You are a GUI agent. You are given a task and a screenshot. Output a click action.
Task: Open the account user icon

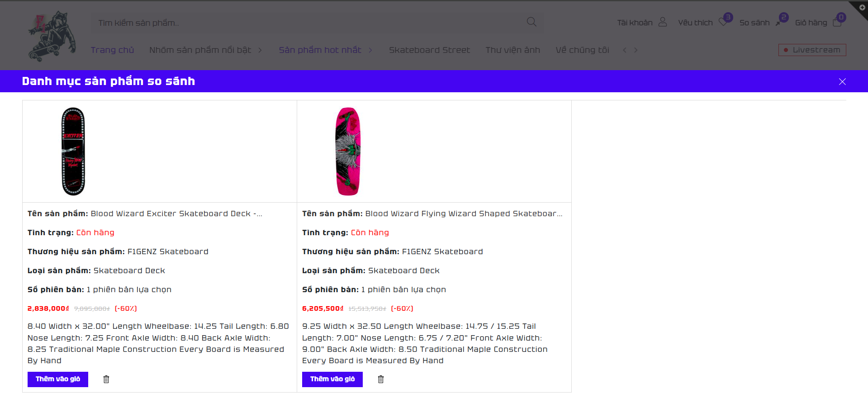coord(663,22)
